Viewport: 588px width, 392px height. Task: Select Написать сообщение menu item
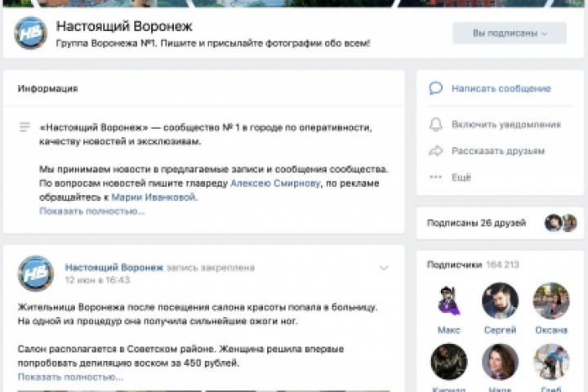501,88
